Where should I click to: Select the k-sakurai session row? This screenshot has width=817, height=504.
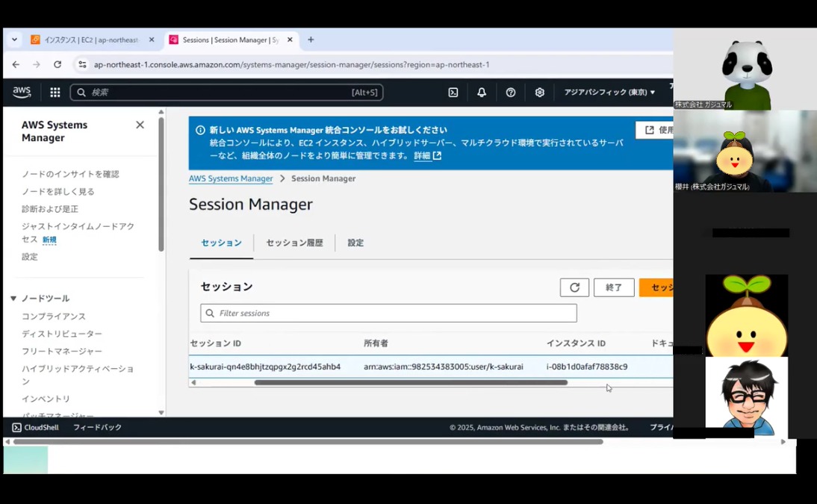click(x=265, y=367)
